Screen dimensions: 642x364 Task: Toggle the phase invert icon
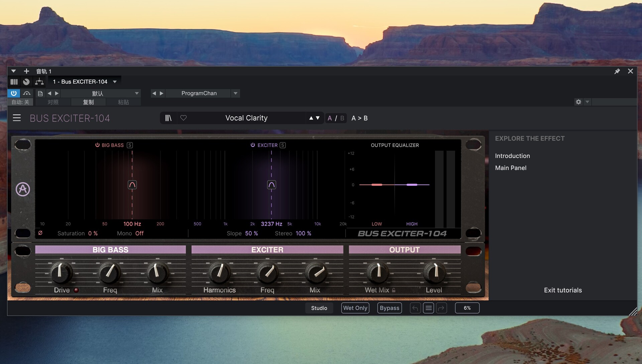tap(40, 233)
